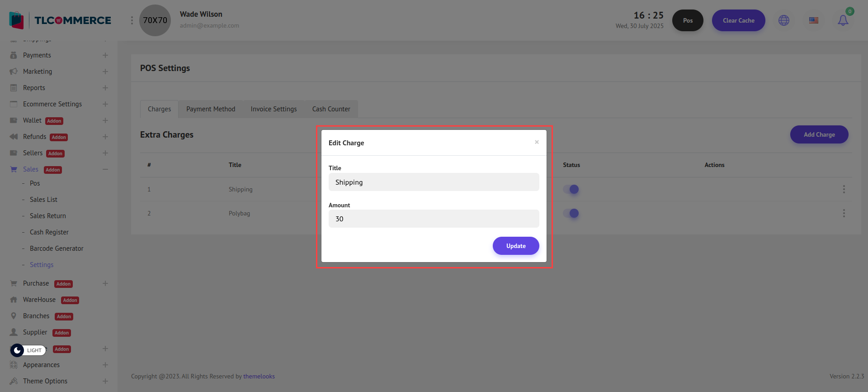Click the Amount input field
Image resolution: width=868 pixels, height=392 pixels.
tap(434, 219)
